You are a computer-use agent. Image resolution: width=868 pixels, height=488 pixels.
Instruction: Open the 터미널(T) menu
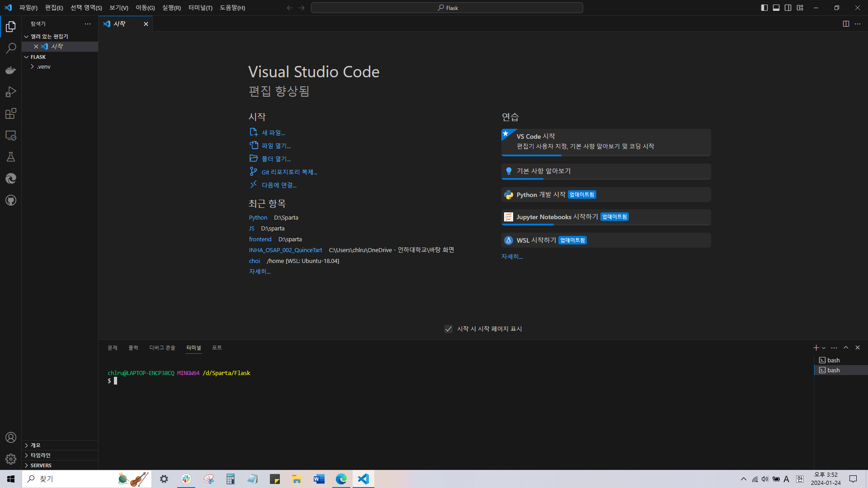click(200, 8)
